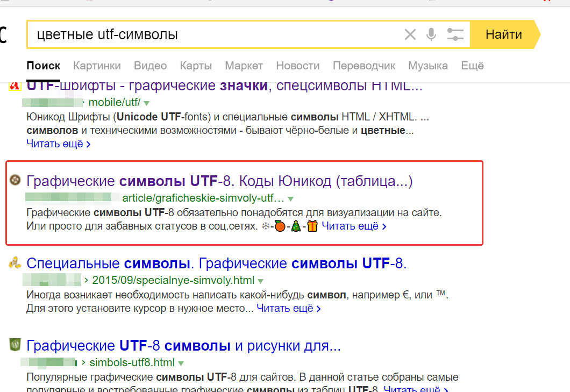Click Читать ещё after нужное место…
This screenshot has height=392, width=570.
(x=289, y=308)
